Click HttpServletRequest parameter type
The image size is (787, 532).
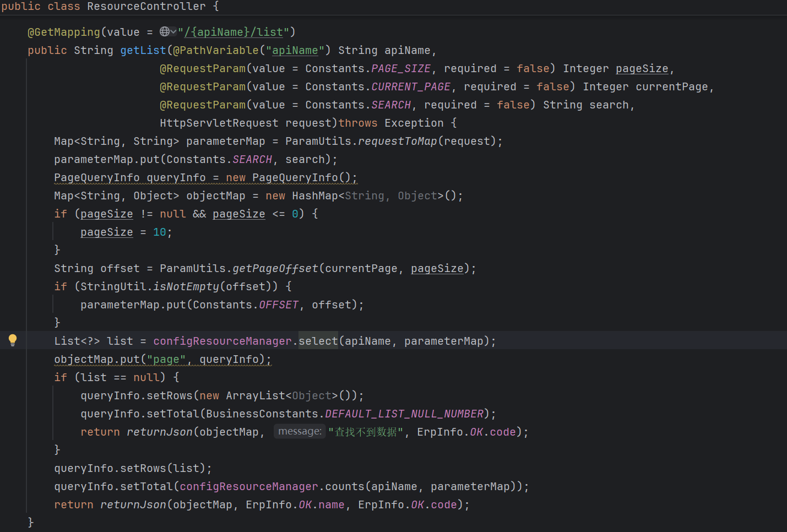219,123
